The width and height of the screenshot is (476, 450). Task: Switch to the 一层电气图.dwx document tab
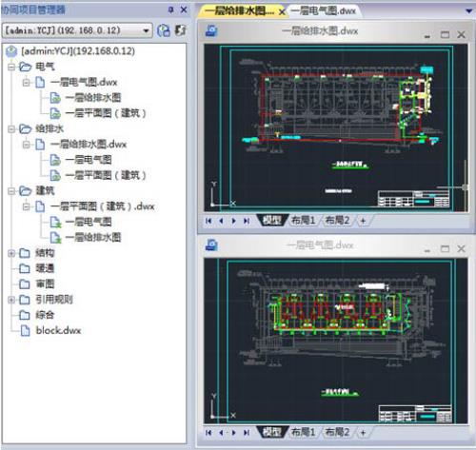tap(323, 10)
